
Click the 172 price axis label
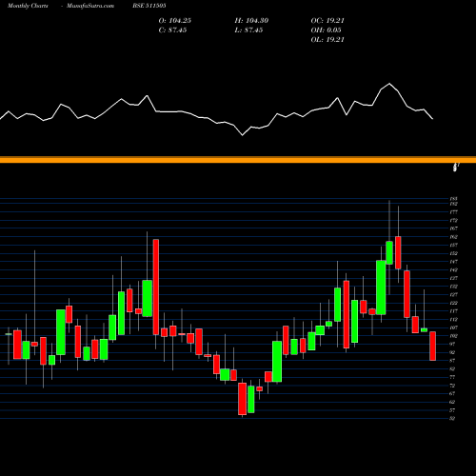click(453, 220)
